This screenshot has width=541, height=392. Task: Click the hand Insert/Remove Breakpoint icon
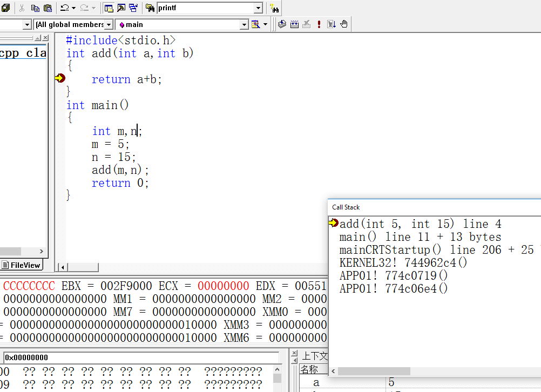(344, 24)
